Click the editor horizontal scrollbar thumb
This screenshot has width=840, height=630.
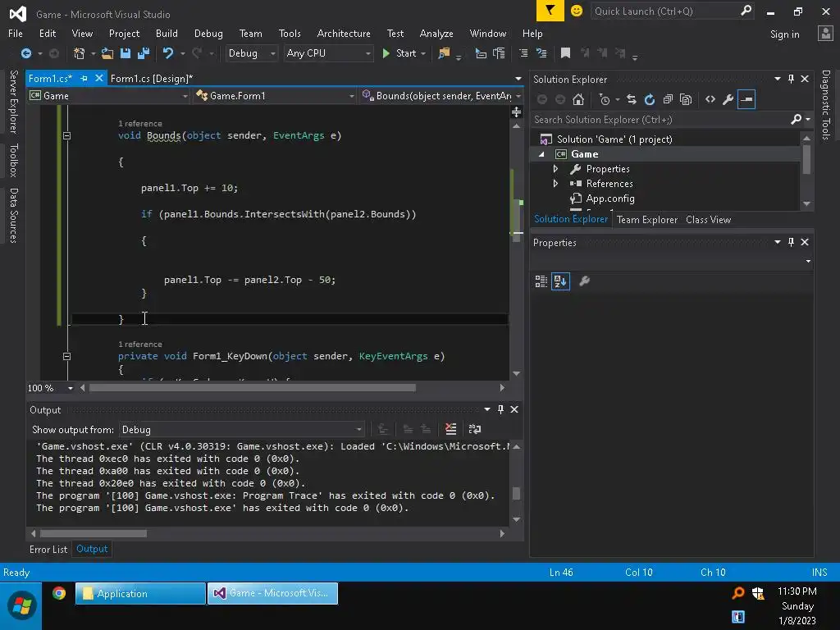pos(253,388)
